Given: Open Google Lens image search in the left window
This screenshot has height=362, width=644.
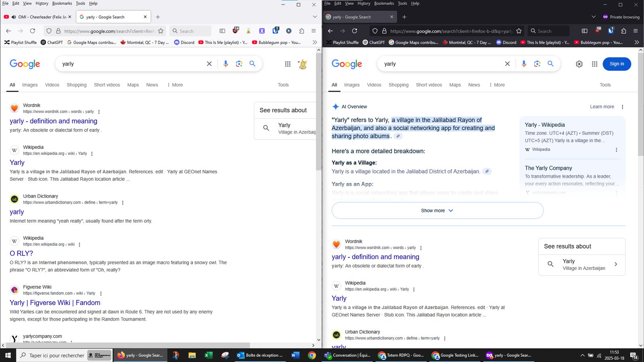Looking at the screenshot, I should coord(239,64).
